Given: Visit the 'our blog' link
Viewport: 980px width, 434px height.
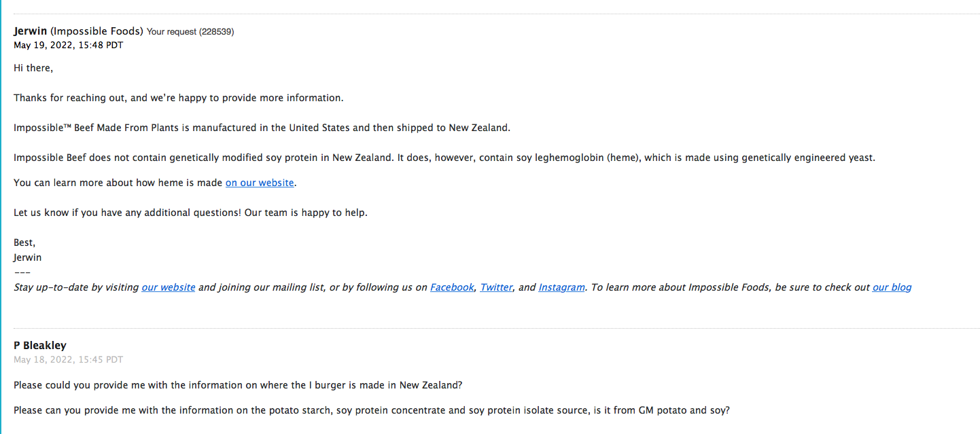Looking at the screenshot, I should [x=892, y=287].
